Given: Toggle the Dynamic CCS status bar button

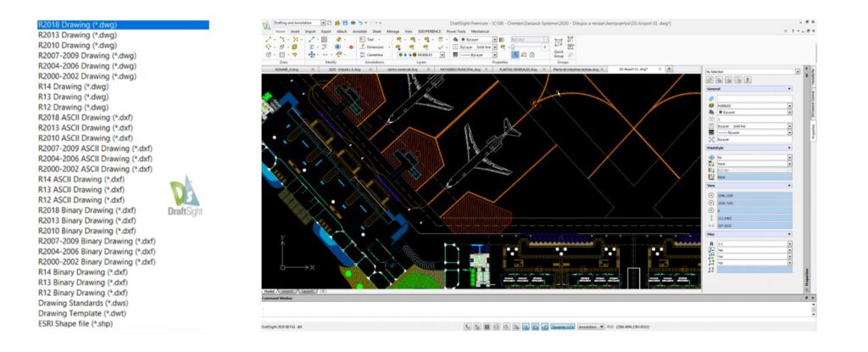Looking at the screenshot, I should click(x=561, y=327).
